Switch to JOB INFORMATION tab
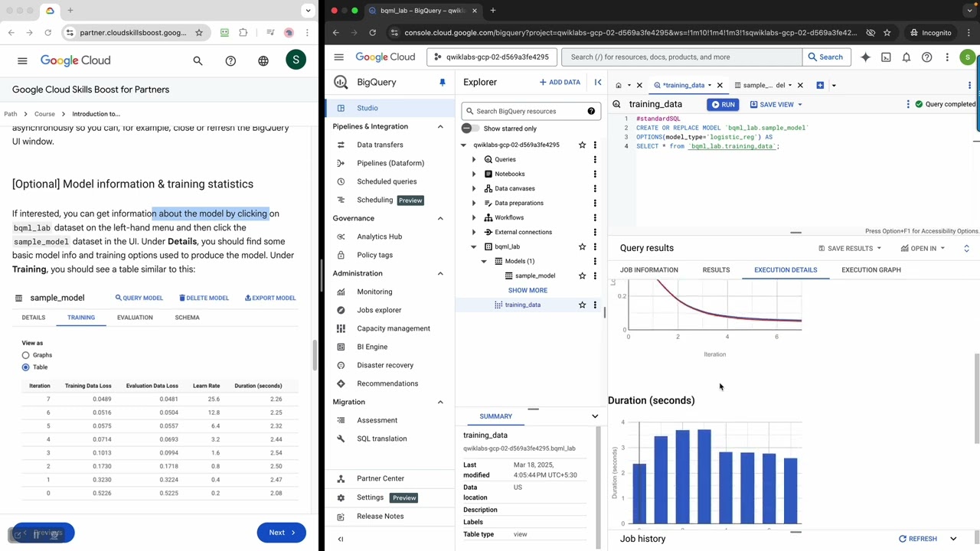The image size is (980, 551). 649,269
